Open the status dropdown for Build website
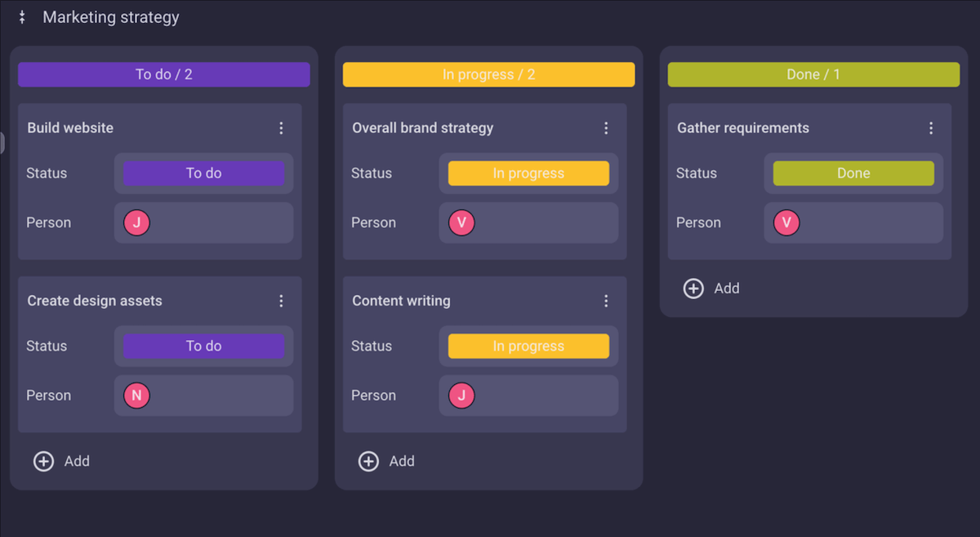 203,173
